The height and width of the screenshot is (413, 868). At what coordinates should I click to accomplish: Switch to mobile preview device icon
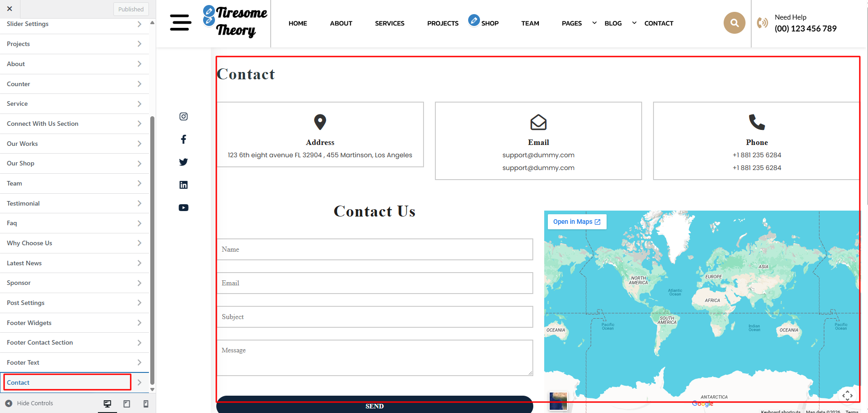click(146, 403)
